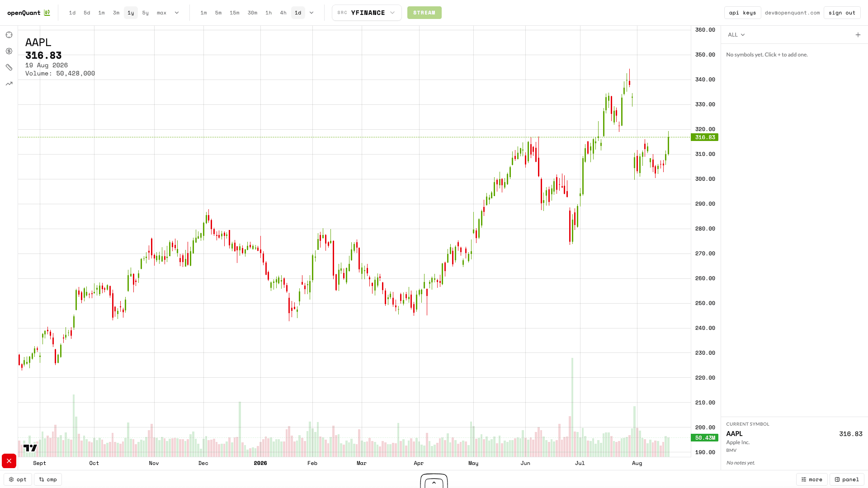
Task: Open the SRC YFINANCE source dropdown
Action: click(x=367, y=13)
